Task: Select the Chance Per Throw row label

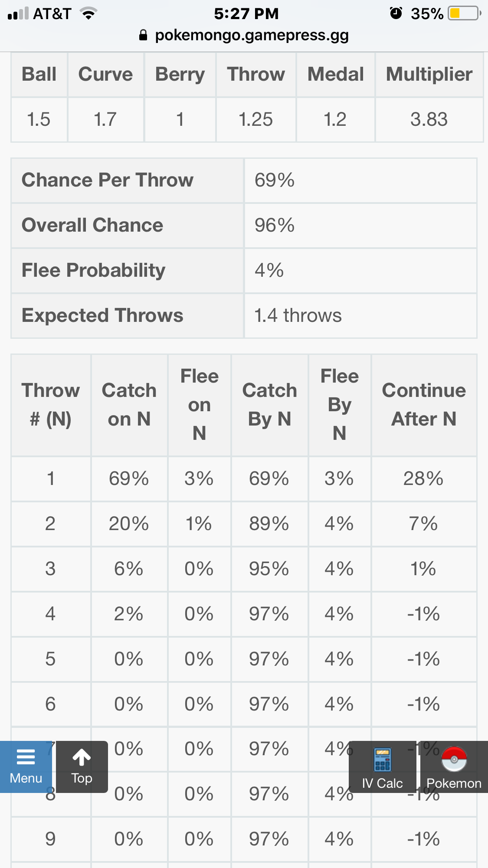Action: click(108, 180)
